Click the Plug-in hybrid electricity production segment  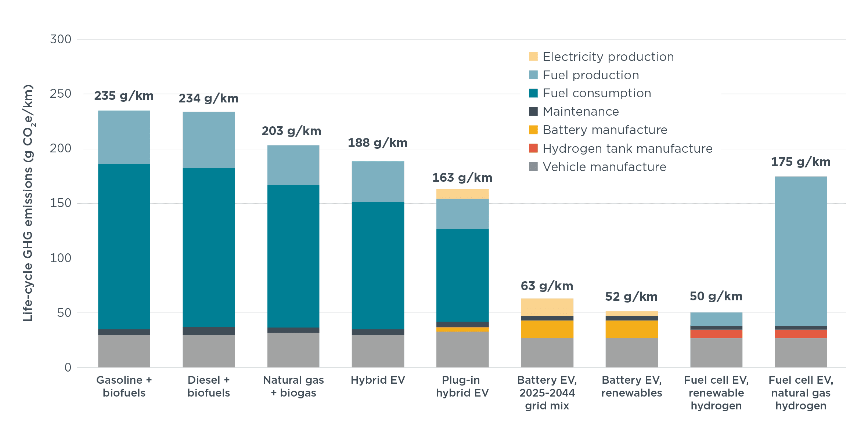tap(462, 194)
